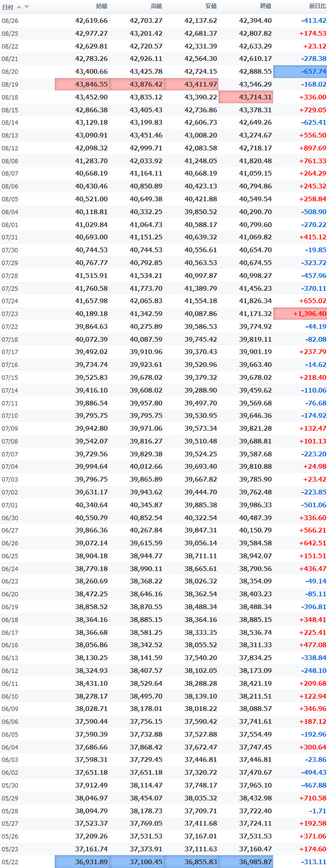Image resolution: width=327 pixels, height=868 pixels.
Task: Select highlighted closing value 36,985.87
Action: (x=246, y=862)
